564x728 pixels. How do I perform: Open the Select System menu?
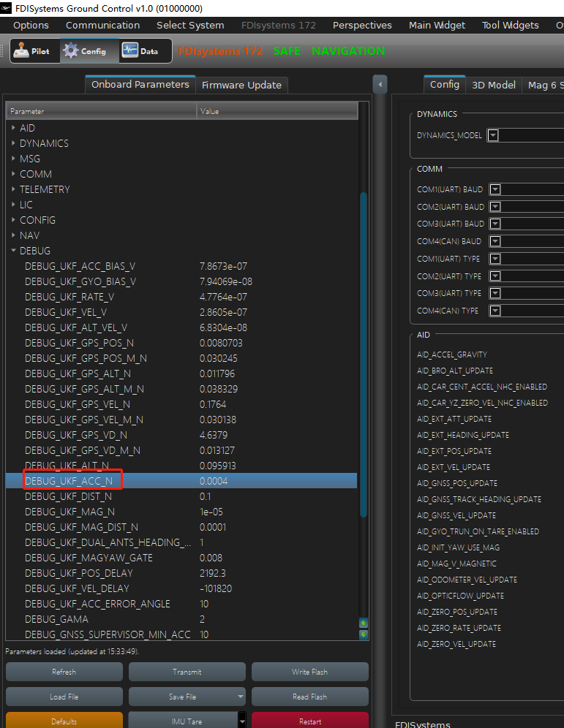(190, 25)
